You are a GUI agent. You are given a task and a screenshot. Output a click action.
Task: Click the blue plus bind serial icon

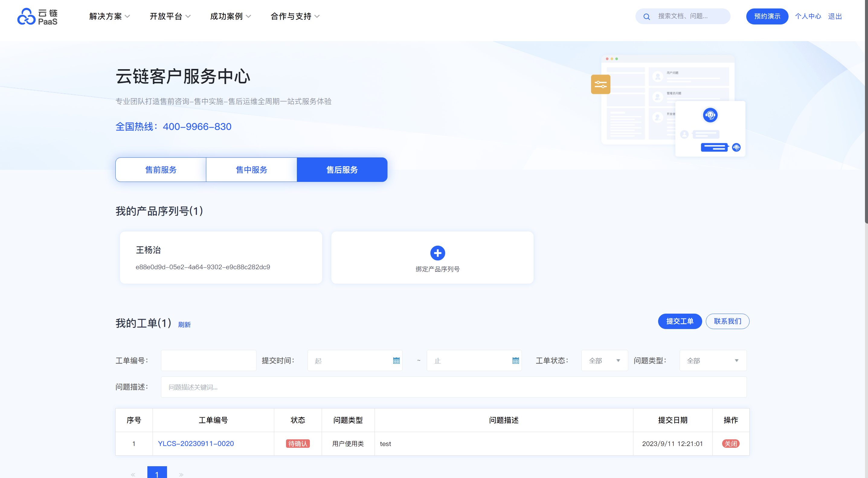click(x=437, y=253)
